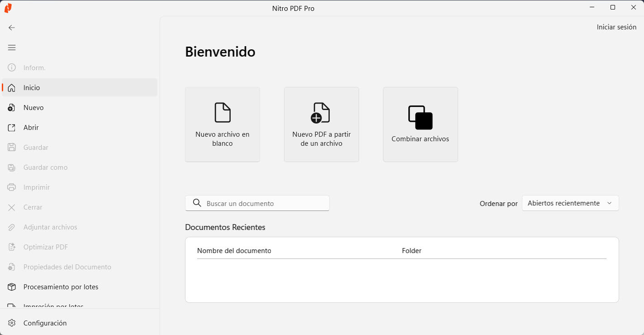Maximize the Nitro PDF Pro window
Screen dimensions: 644x335
(613, 7)
